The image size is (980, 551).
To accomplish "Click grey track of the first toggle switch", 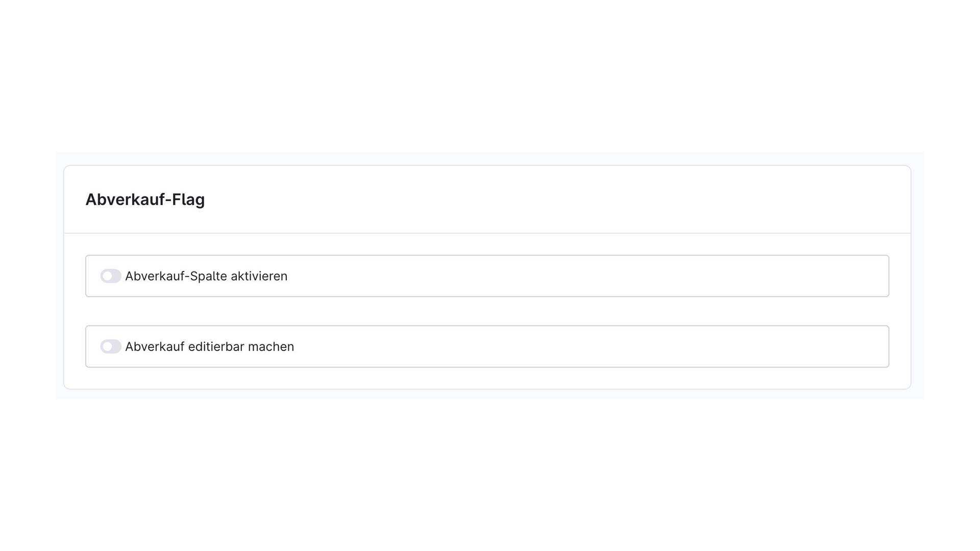I will coord(117,276).
